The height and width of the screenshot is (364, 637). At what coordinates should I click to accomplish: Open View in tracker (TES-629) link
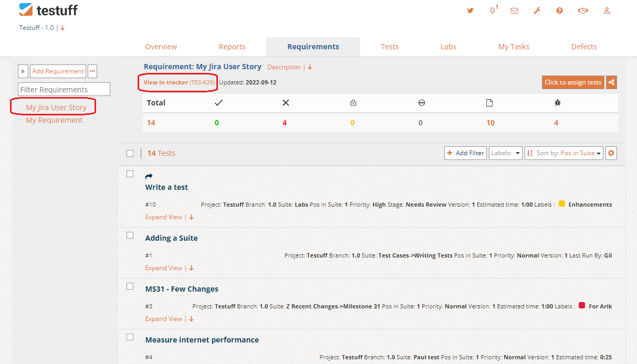click(179, 82)
